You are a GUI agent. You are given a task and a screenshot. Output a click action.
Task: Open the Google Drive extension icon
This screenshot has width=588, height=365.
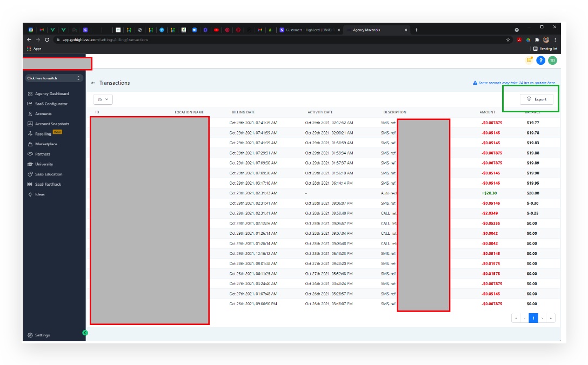pos(528,40)
